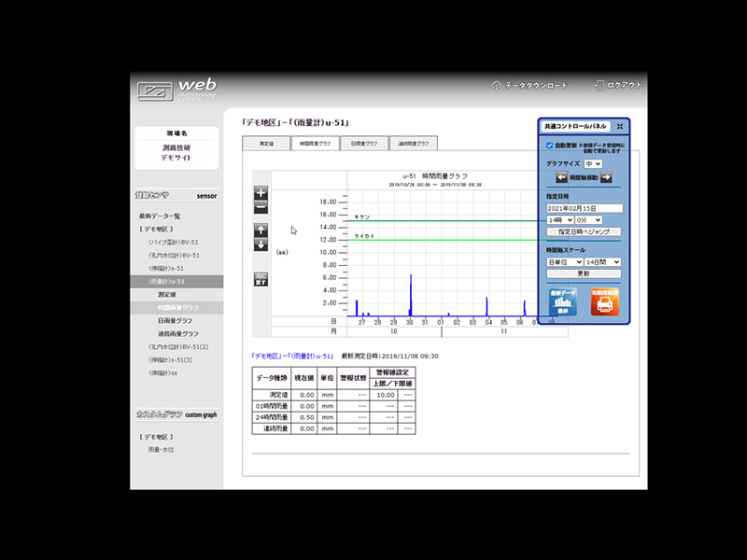Click the 【デモ地区】 group under custom graph
The height and width of the screenshot is (560, 747).
pyautogui.click(x=156, y=437)
